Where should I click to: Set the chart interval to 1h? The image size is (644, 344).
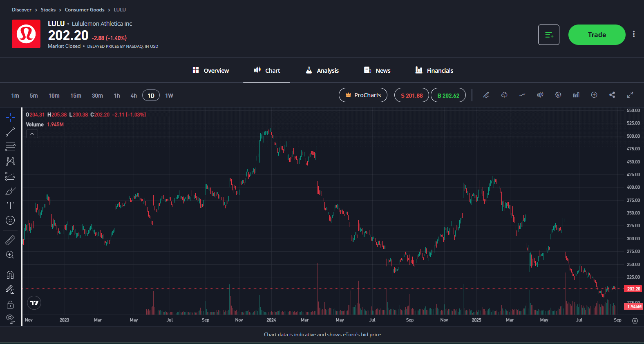point(117,96)
